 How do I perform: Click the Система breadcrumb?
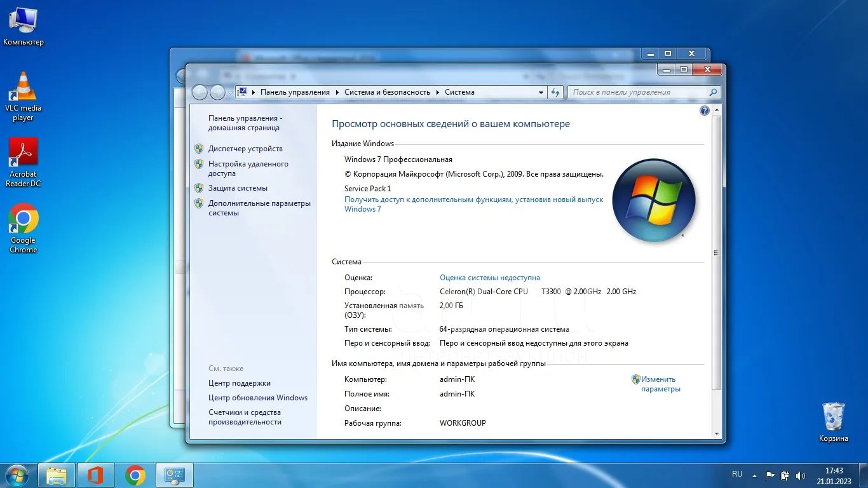(459, 92)
